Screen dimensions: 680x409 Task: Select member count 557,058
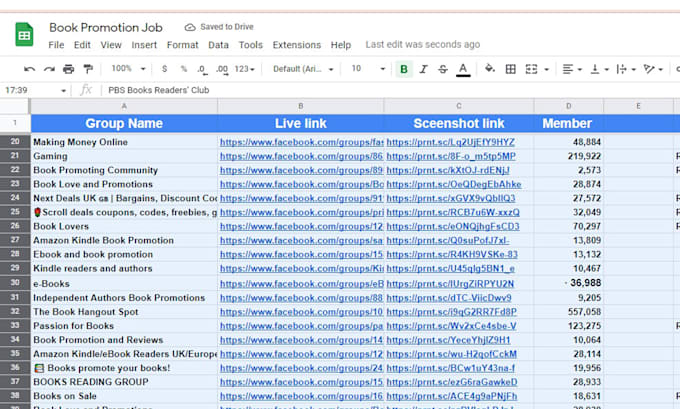pyautogui.click(x=569, y=312)
